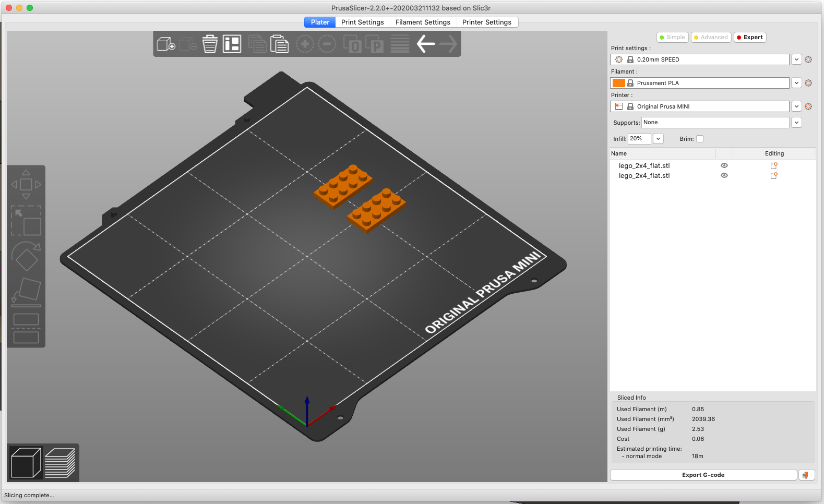The height and width of the screenshot is (504, 824).
Task: Click the Slicing complete status text
Action: click(29, 495)
